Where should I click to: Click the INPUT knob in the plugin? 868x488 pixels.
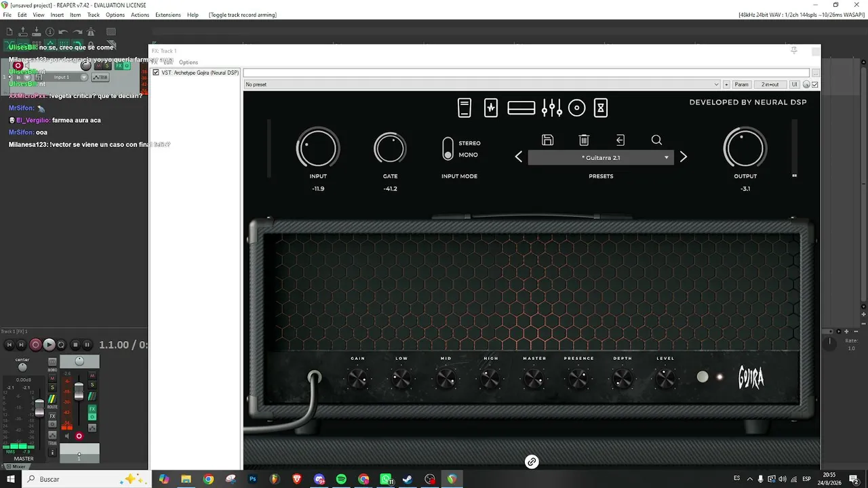(x=317, y=148)
